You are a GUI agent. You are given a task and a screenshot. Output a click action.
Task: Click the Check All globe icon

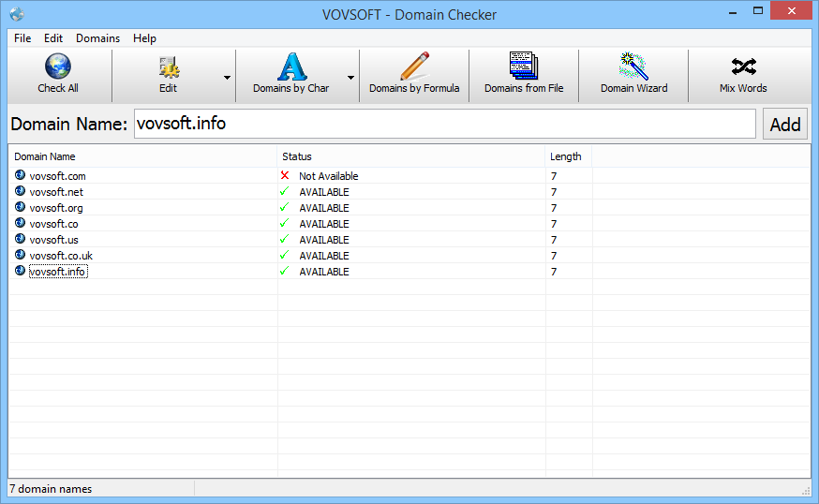click(58, 67)
